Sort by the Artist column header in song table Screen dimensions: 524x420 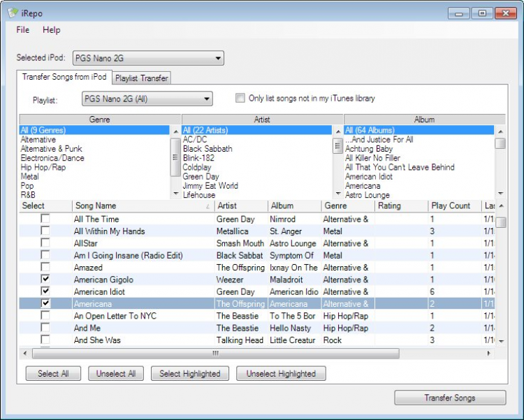click(x=241, y=205)
